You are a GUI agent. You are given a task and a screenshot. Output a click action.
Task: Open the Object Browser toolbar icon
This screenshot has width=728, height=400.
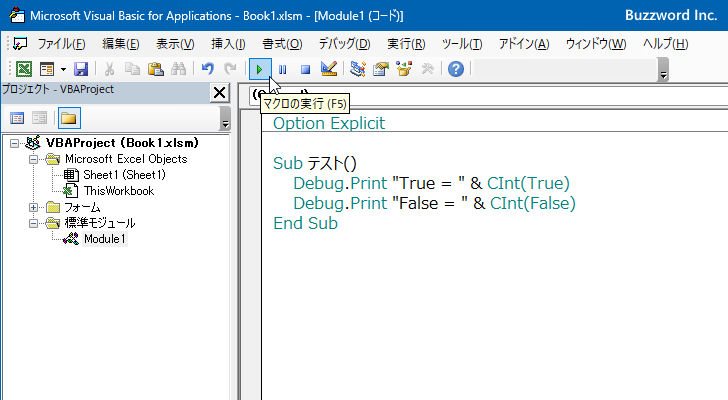click(404, 69)
